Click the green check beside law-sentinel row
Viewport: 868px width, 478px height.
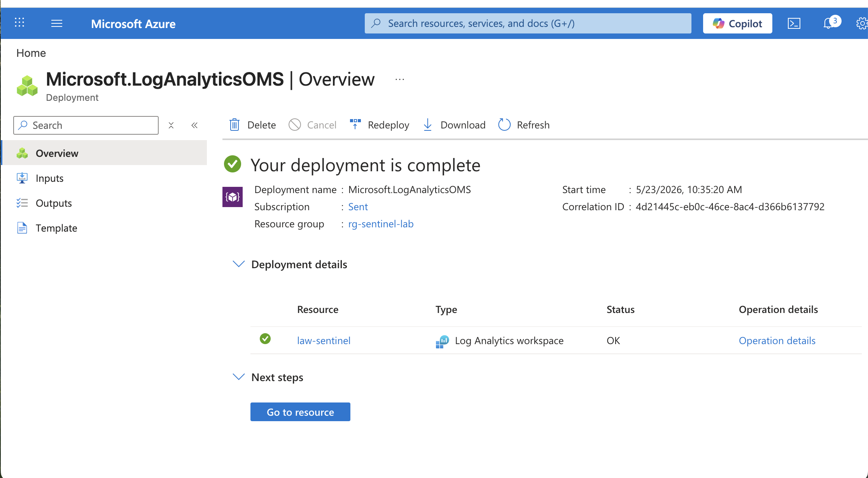click(265, 339)
